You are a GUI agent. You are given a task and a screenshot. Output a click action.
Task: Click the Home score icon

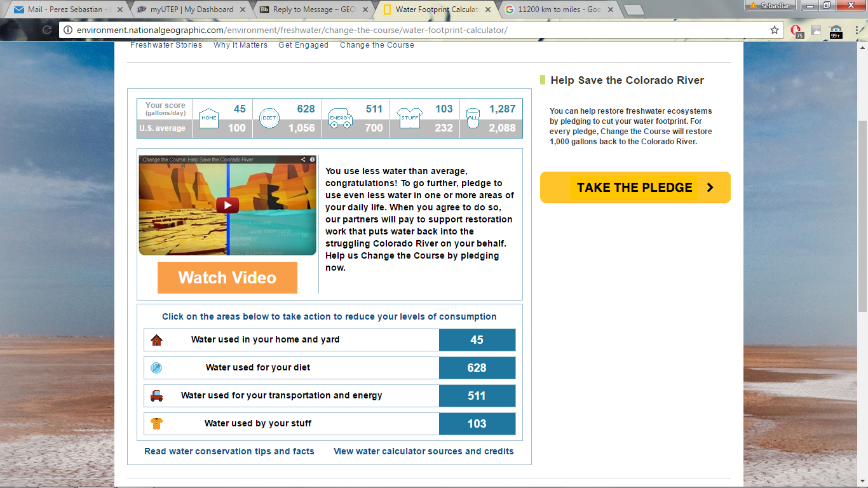209,118
